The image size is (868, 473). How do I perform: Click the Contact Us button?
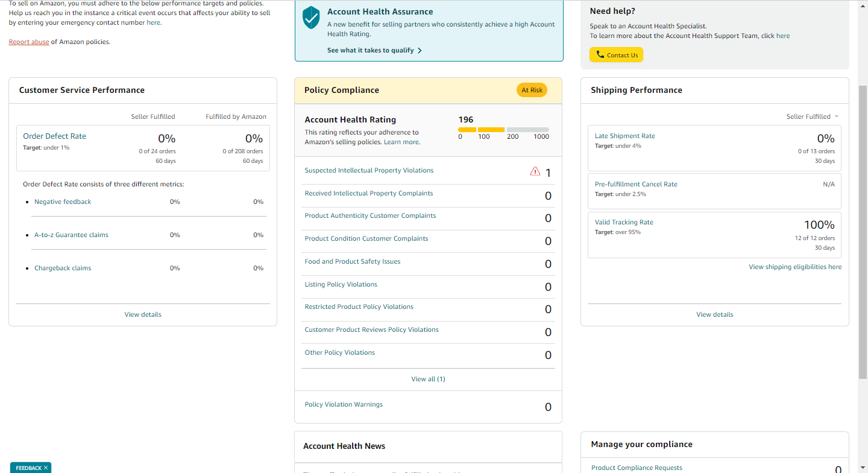(616, 55)
